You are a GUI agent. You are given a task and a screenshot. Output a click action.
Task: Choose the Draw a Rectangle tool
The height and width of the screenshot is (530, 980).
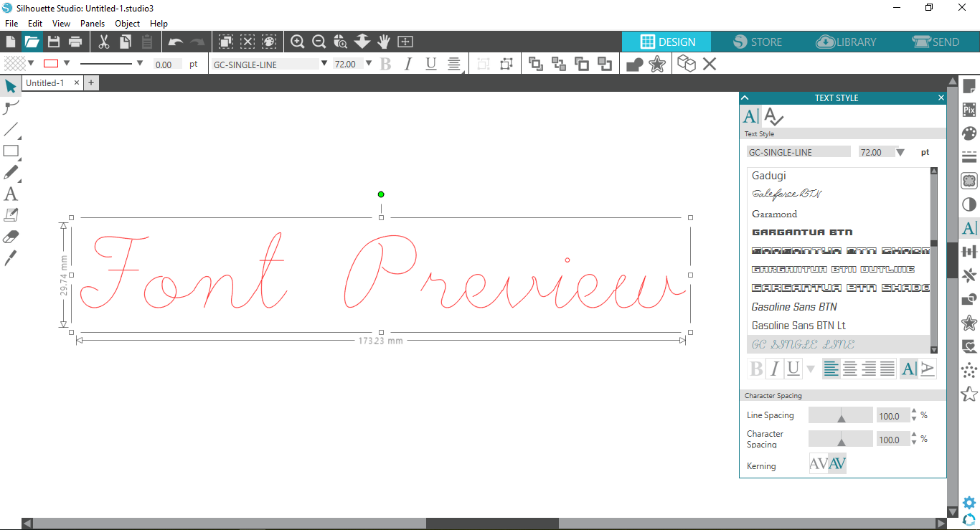point(11,151)
